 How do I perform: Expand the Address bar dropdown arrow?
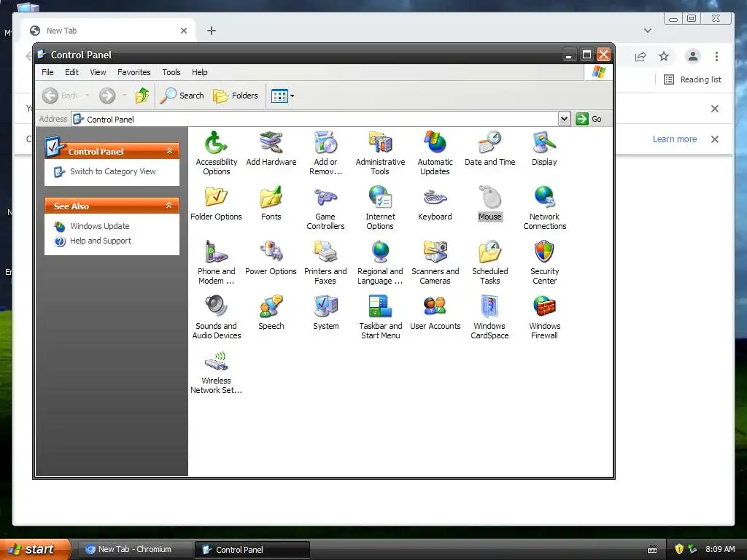pos(564,119)
